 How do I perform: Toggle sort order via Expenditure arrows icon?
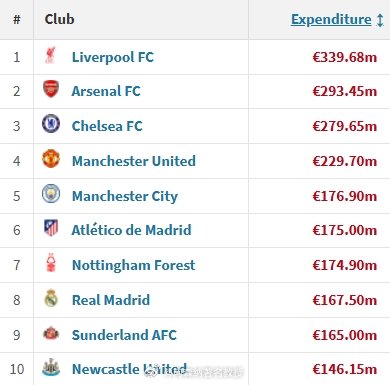coord(380,20)
